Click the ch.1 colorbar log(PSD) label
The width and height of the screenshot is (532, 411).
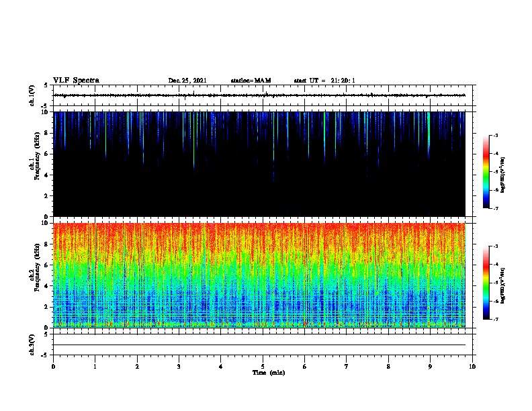click(x=502, y=175)
